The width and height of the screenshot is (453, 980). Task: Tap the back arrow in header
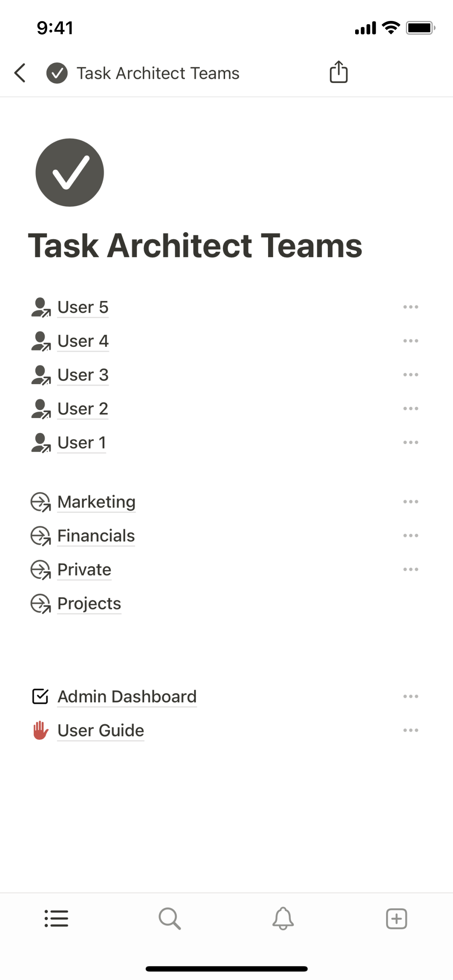pos(20,73)
